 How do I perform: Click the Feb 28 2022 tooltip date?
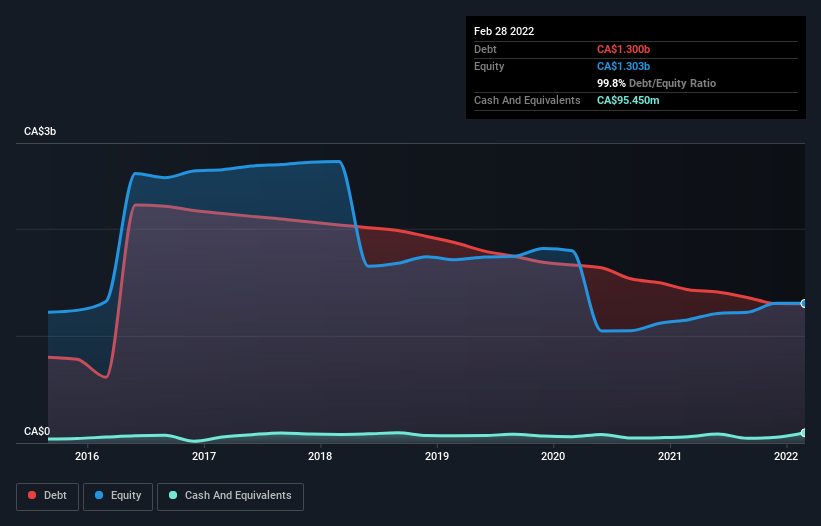tap(504, 31)
